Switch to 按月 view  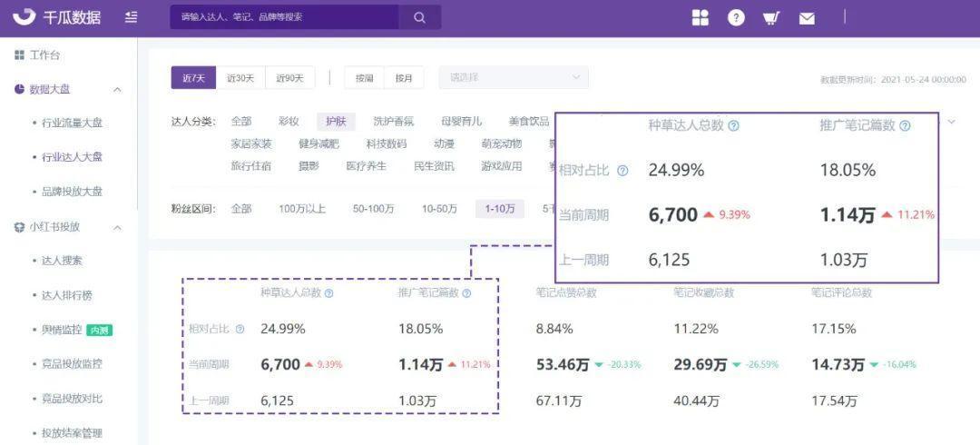[404, 78]
